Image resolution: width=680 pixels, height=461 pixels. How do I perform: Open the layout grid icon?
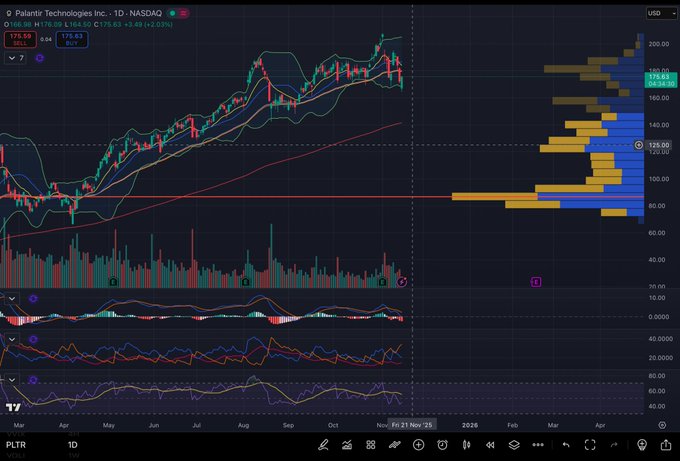pyautogui.click(x=371, y=444)
